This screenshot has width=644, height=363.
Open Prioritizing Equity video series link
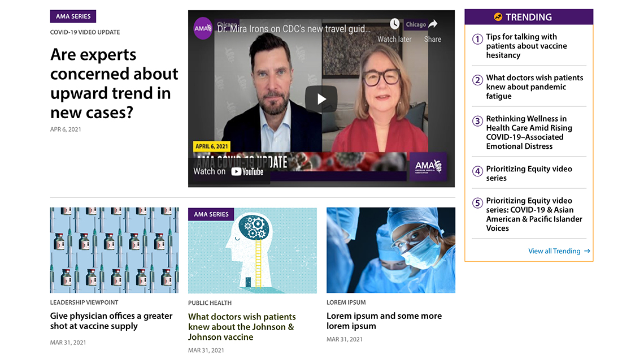click(529, 174)
